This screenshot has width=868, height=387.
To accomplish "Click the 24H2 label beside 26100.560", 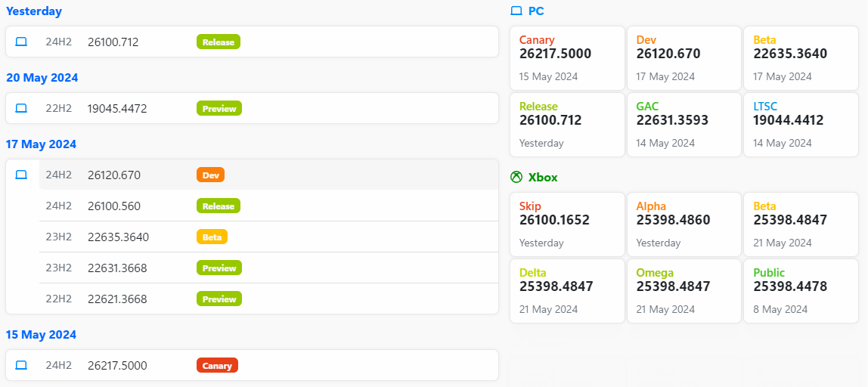I will click(59, 206).
